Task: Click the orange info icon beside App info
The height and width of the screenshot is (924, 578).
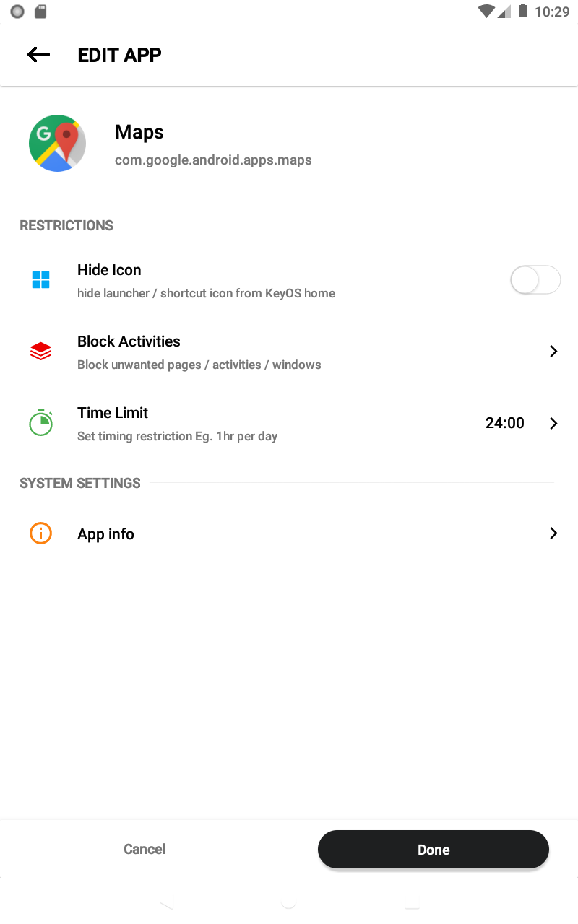Action: [40, 533]
